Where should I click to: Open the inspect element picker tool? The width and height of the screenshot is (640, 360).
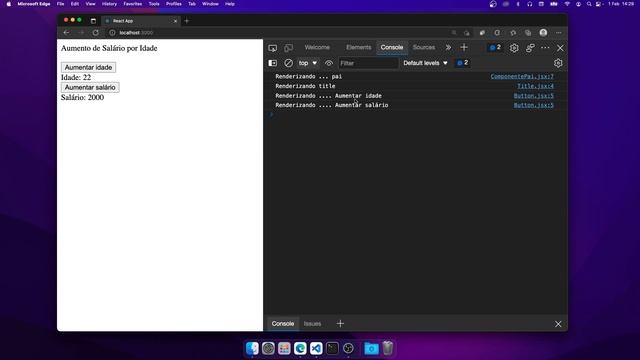pyautogui.click(x=273, y=48)
